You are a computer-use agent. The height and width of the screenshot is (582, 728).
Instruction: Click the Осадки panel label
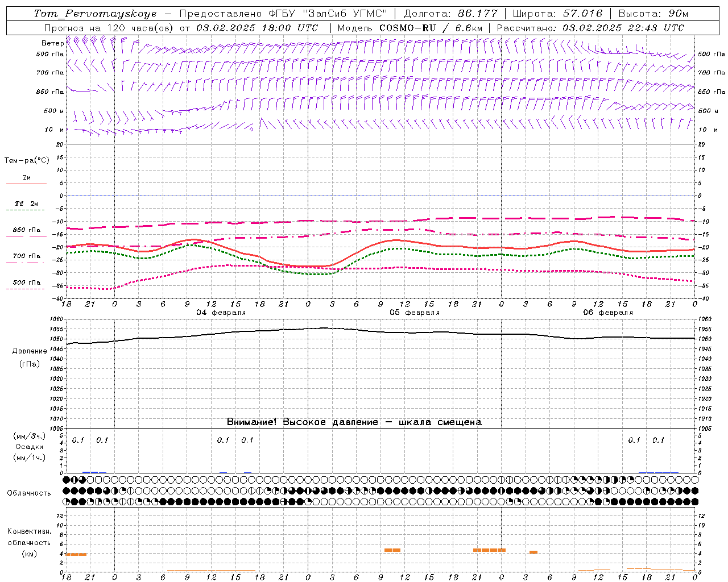coord(30,447)
